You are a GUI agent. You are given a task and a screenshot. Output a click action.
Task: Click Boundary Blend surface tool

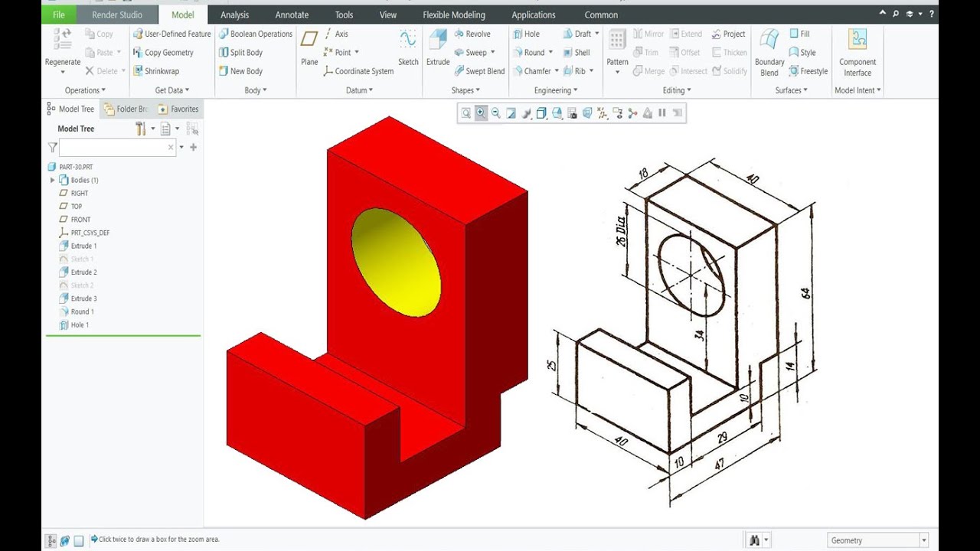coord(769,53)
